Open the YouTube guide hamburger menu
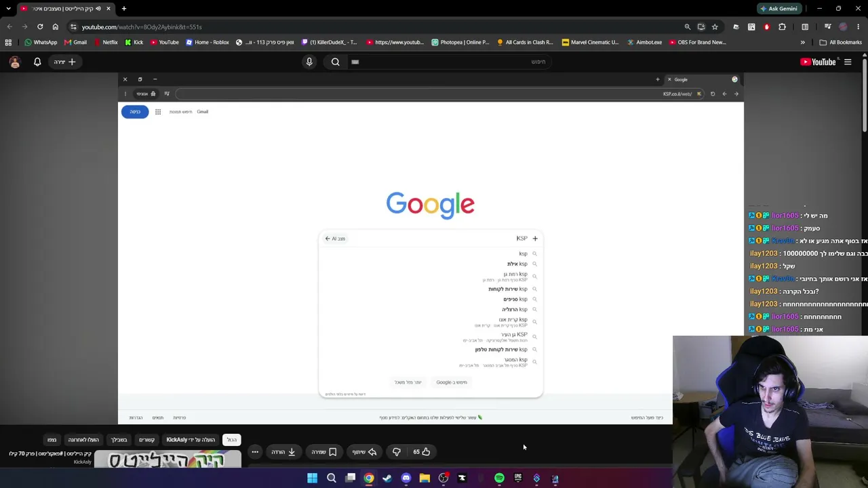The height and width of the screenshot is (488, 868). point(848,62)
